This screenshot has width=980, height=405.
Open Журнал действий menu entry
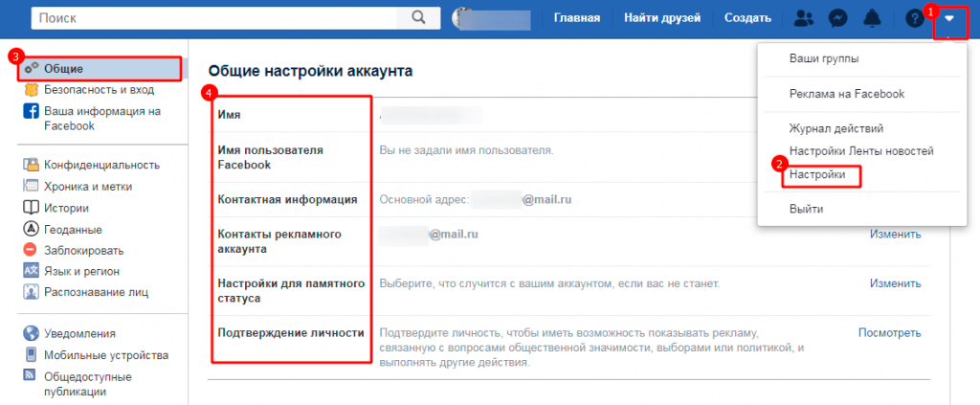(x=835, y=127)
